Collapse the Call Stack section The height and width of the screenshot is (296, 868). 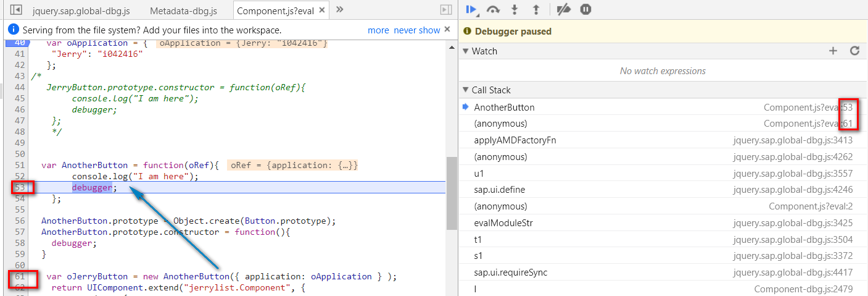coord(466,90)
